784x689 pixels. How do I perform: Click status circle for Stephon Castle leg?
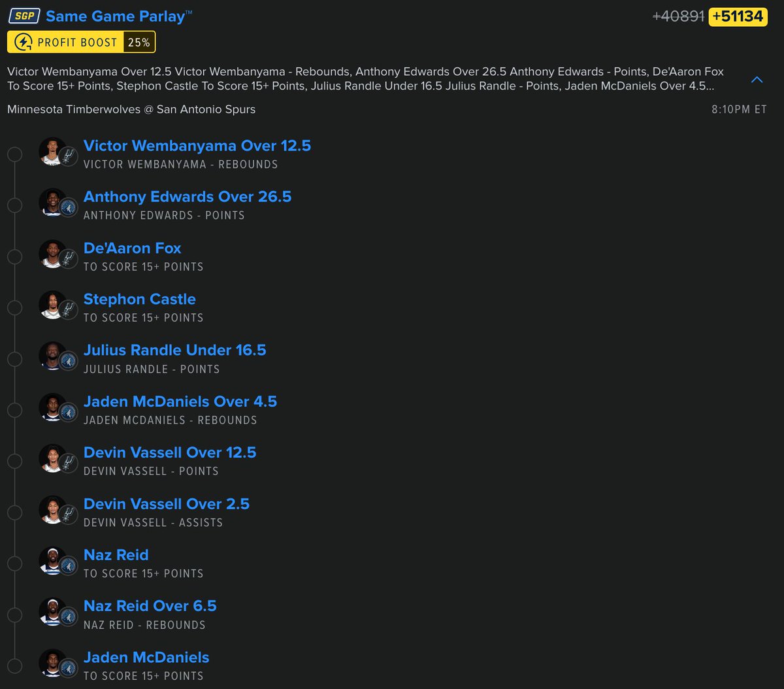click(14, 308)
